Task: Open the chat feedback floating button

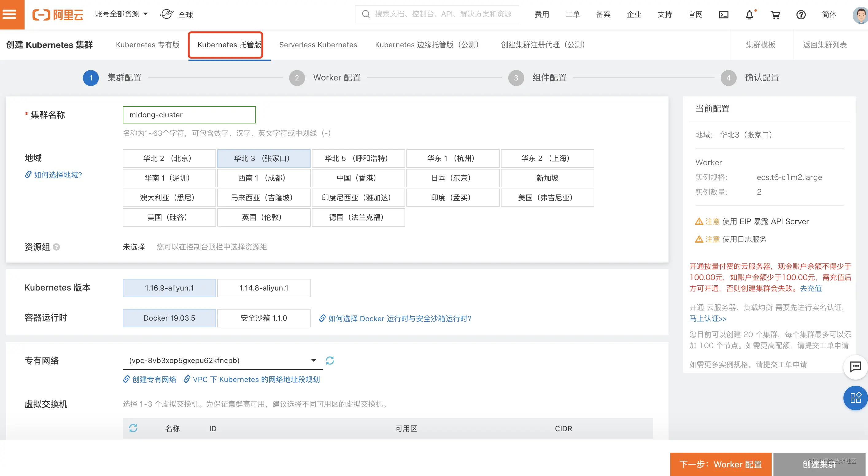Action: [855, 367]
